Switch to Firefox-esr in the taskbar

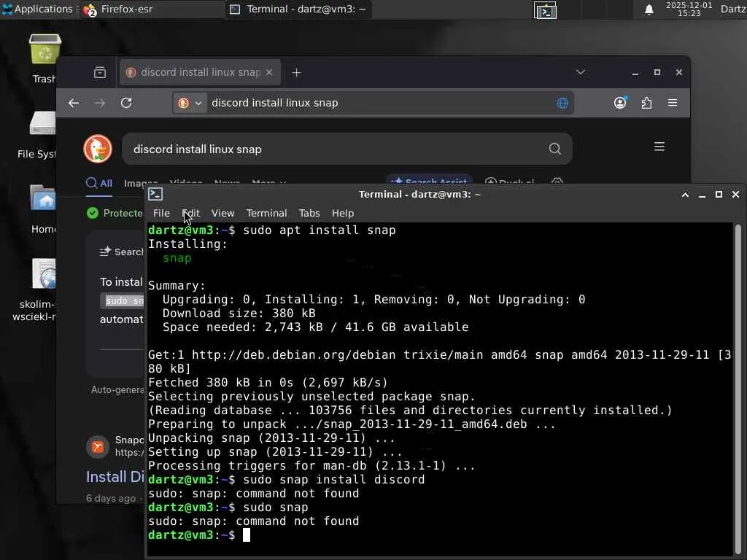tap(152, 9)
